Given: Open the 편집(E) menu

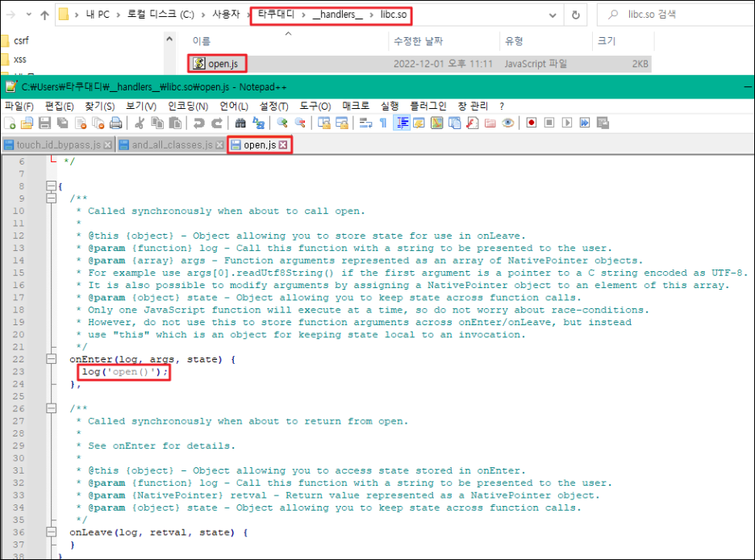Looking at the screenshot, I should [x=59, y=106].
